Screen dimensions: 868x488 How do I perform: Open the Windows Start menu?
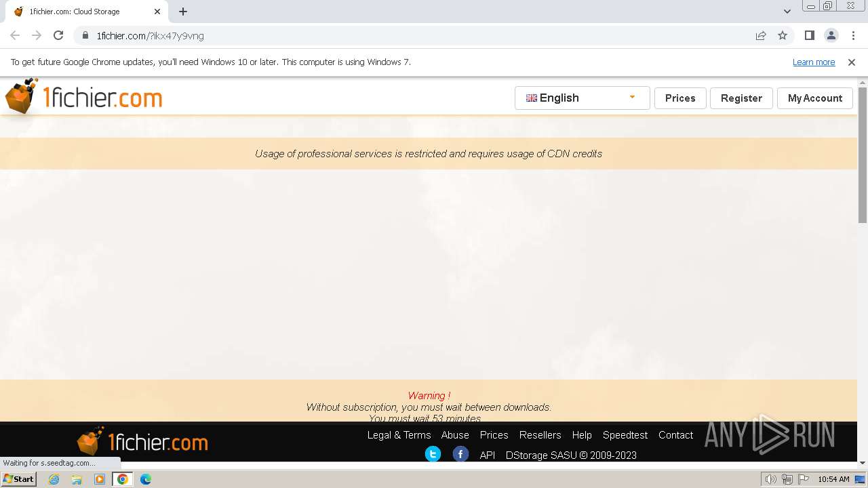(x=19, y=479)
